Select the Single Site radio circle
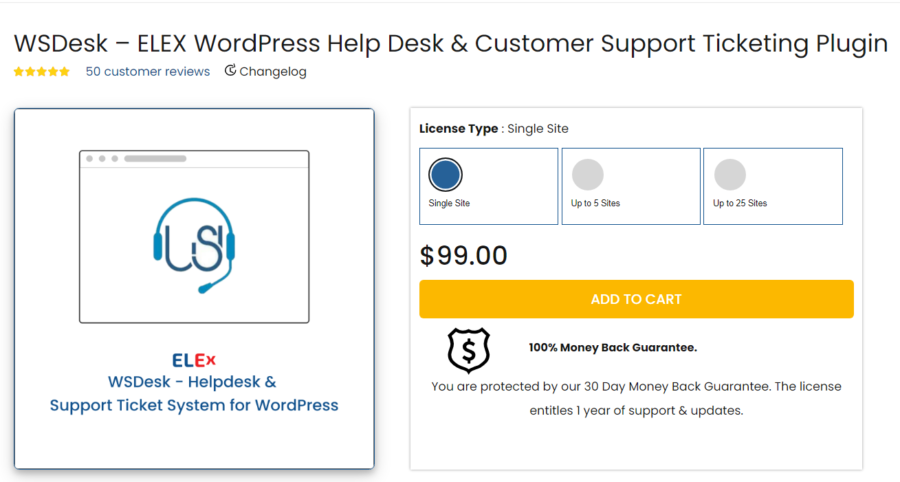This screenshot has width=900, height=482. pyautogui.click(x=445, y=175)
